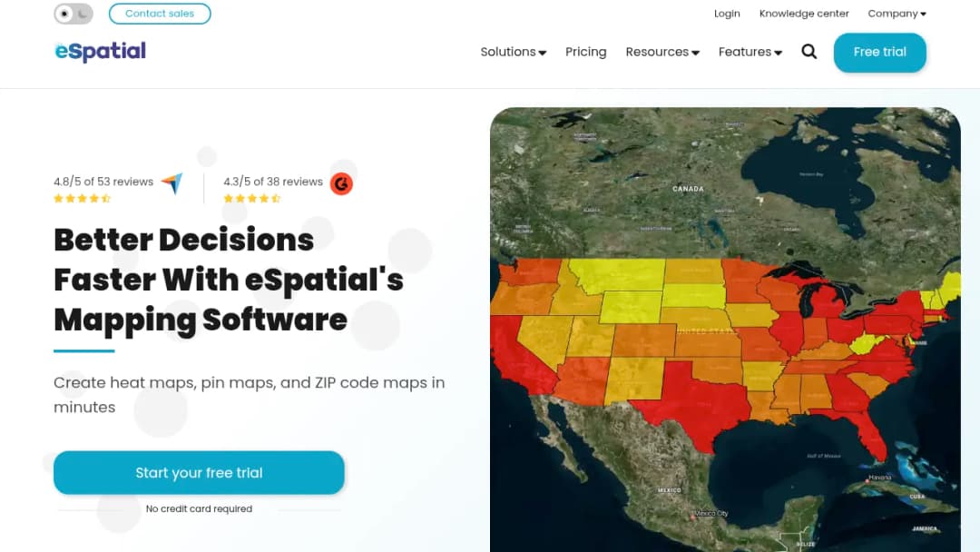This screenshot has width=980, height=552.
Task: Click the G2 review logo icon
Action: tap(341, 183)
